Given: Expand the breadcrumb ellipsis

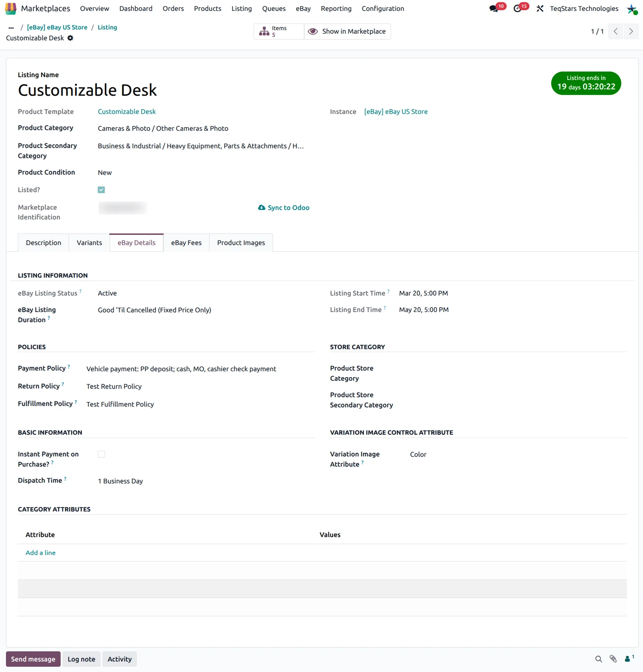Looking at the screenshot, I should point(11,27).
